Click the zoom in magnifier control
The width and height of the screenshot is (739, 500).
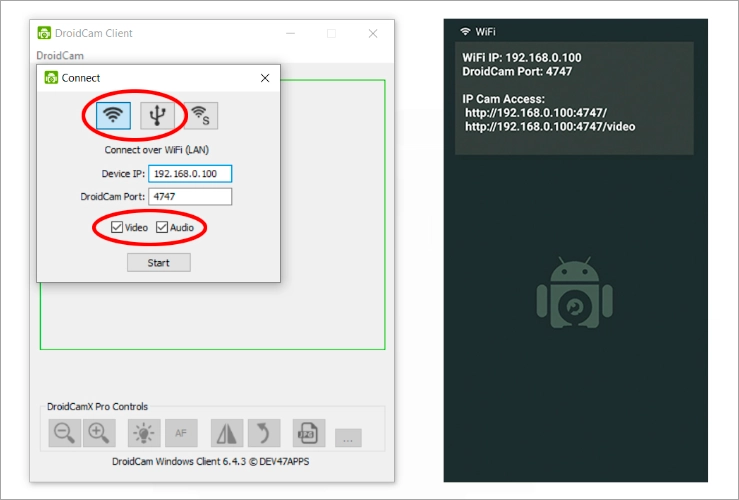(x=99, y=433)
